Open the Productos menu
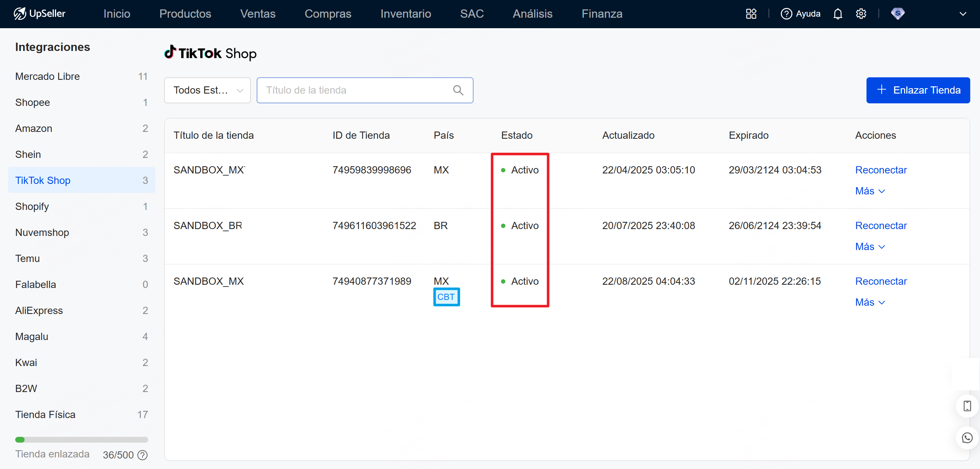Image resolution: width=980 pixels, height=469 pixels. [185, 14]
